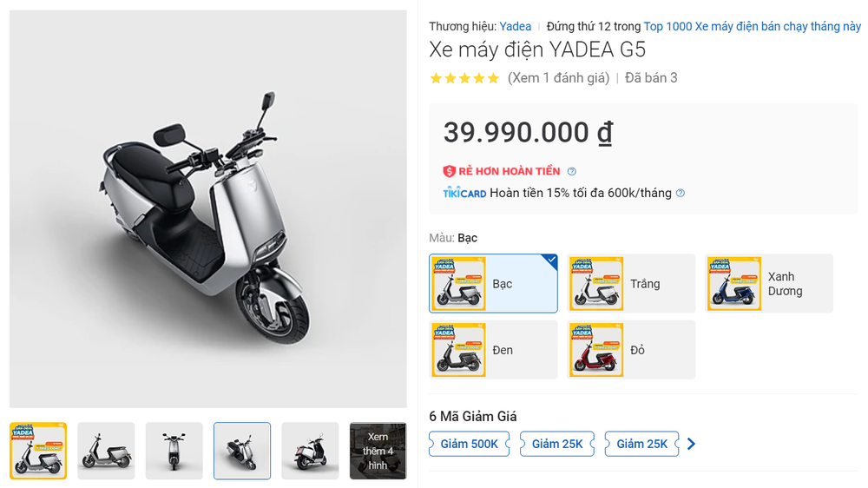Apply the Giảm 500K discount code
The image size is (868, 488).
tap(469, 444)
